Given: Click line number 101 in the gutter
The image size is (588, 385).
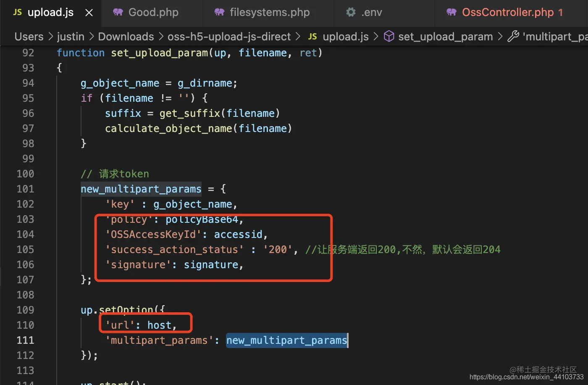Looking at the screenshot, I should click(25, 189).
